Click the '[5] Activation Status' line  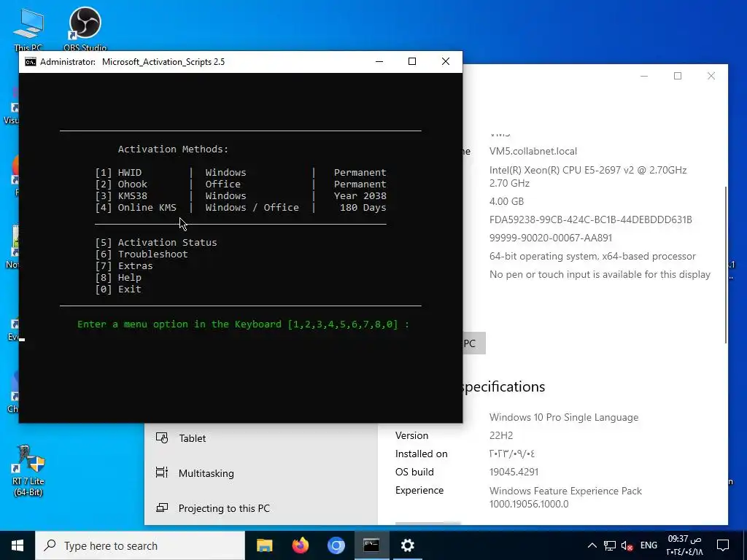coord(156,242)
